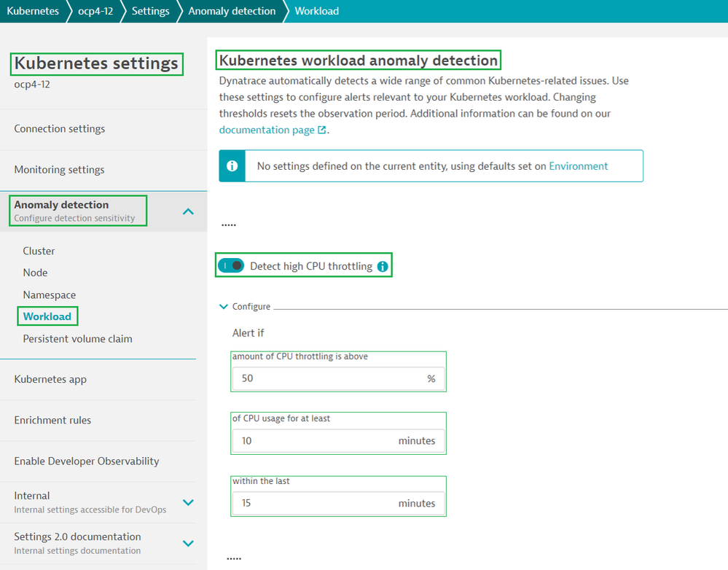Click the CPU throttling percentage field
The height and width of the screenshot is (570, 728).
coord(338,378)
